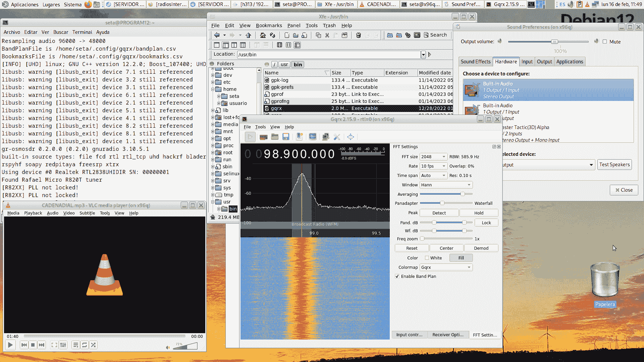Viewport: 644px width, 362px height.
Task: Go to home folder in Xfe toolbar
Action: 263,35
